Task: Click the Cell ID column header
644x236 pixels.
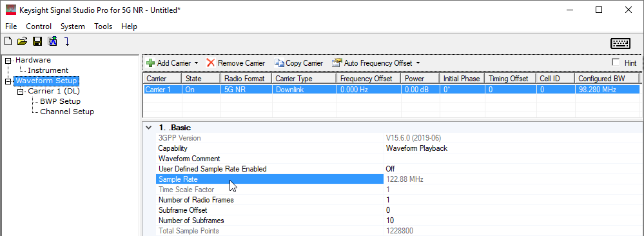Action: point(555,78)
